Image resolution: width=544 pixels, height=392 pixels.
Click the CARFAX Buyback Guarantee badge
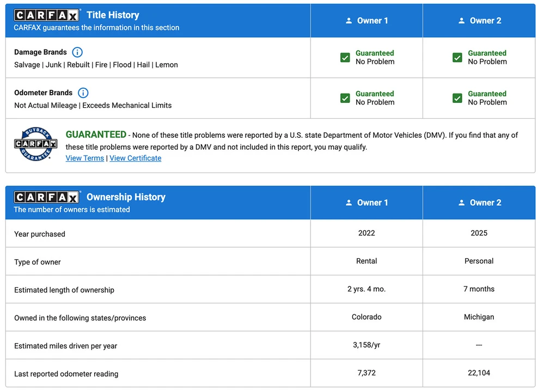click(x=36, y=144)
